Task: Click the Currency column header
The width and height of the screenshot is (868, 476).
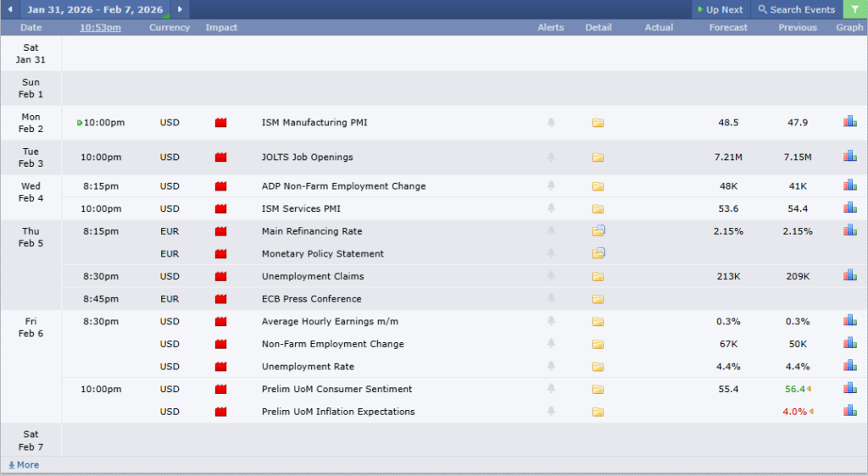Action: 170,27
